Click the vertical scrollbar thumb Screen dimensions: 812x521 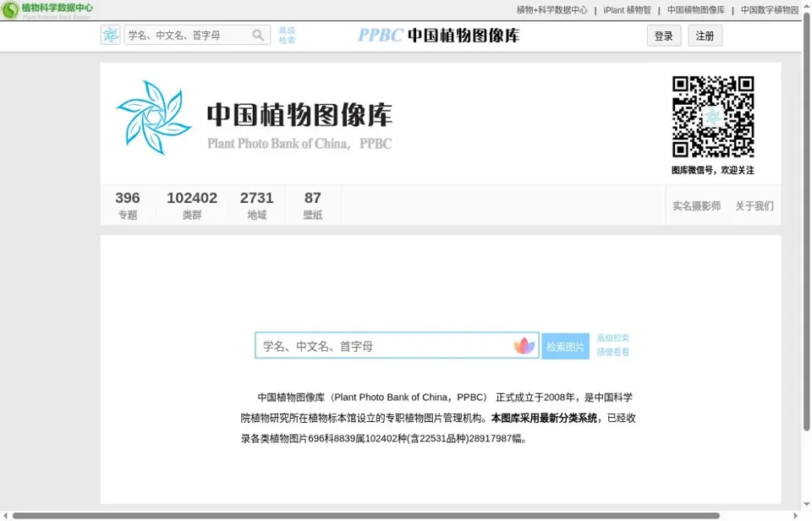(x=806, y=222)
